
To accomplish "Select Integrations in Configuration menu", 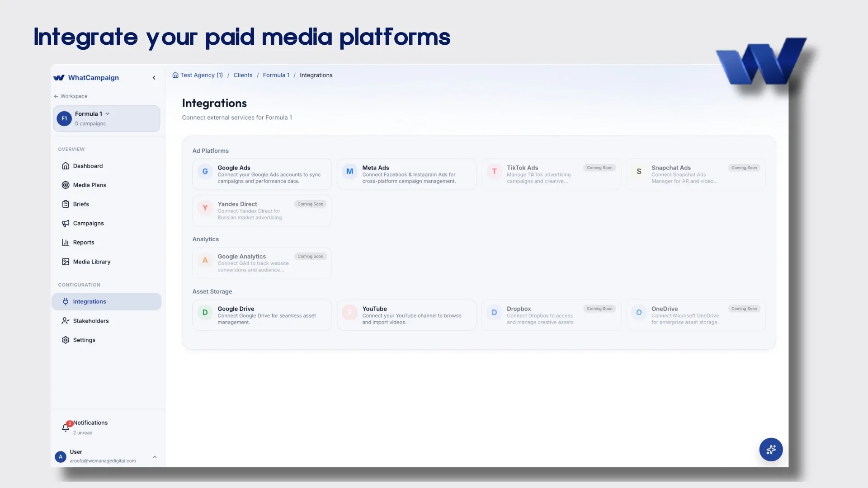I will [x=107, y=301].
